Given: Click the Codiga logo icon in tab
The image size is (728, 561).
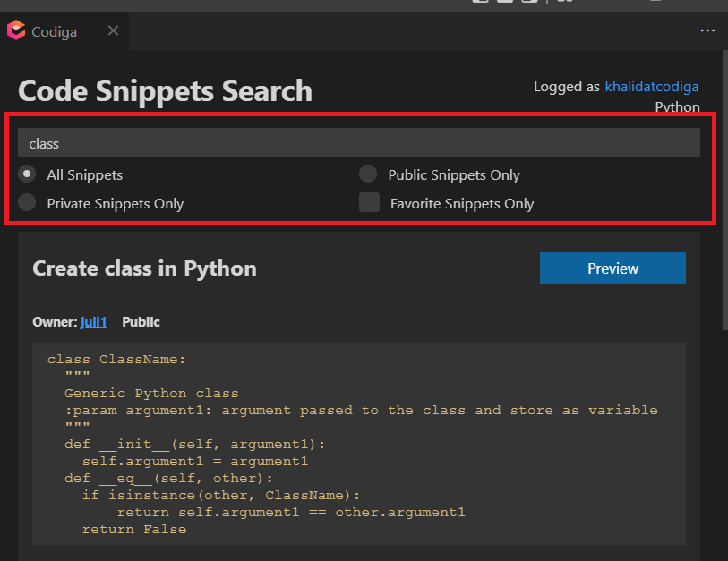Looking at the screenshot, I should click(16, 30).
